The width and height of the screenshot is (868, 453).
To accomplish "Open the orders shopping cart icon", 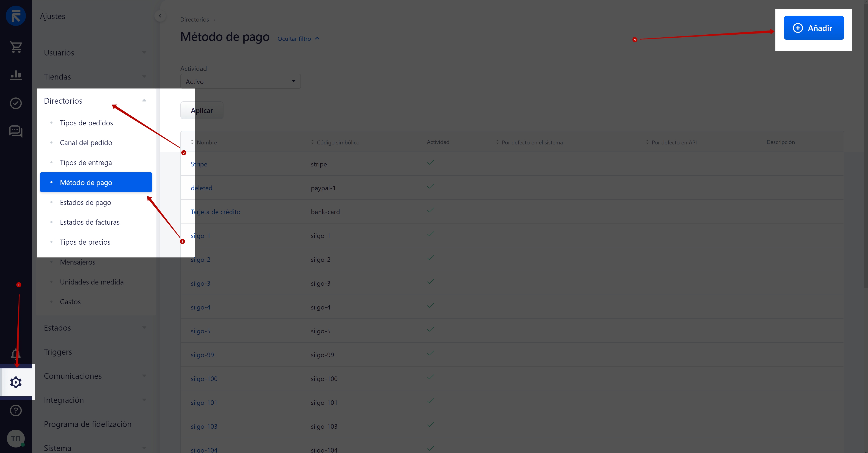I will (16, 47).
